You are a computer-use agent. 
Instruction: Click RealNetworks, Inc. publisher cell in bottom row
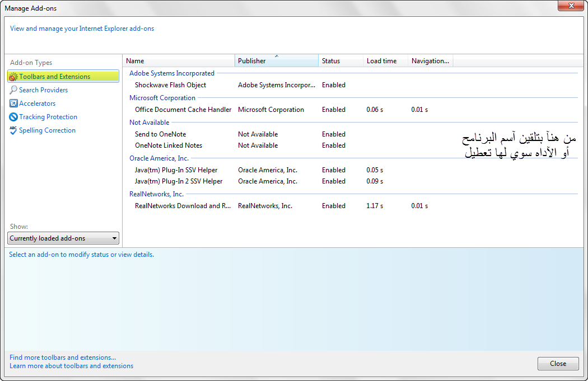pos(265,206)
